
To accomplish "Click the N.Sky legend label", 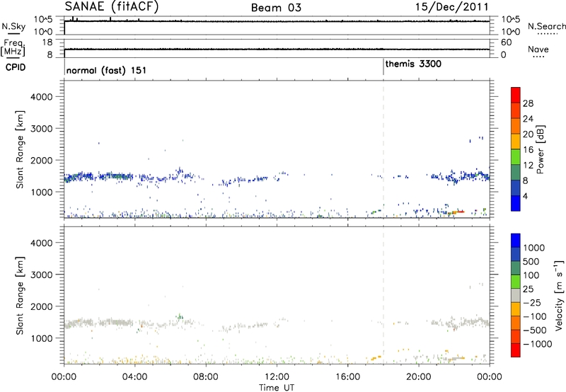I will coord(13,26).
